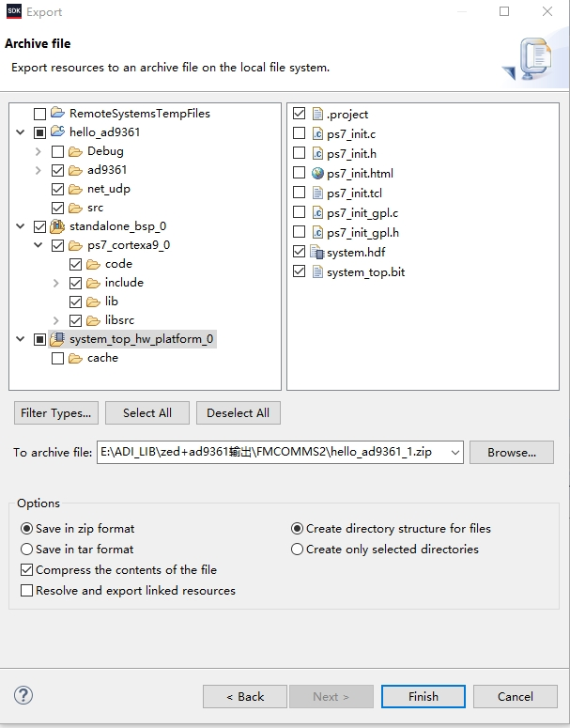Uncheck the libsrc folder checkbox
This screenshot has height=728, width=570.
(76, 321)
